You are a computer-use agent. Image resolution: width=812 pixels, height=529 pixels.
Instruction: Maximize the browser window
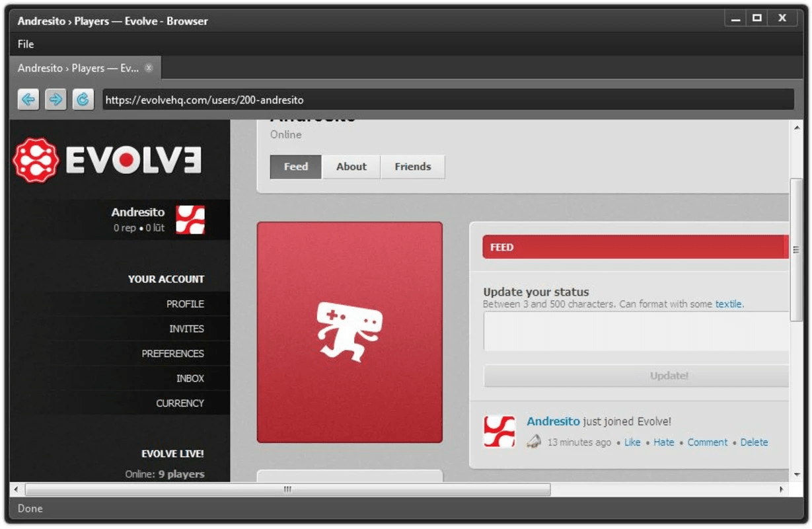click(x=757, y=18)
